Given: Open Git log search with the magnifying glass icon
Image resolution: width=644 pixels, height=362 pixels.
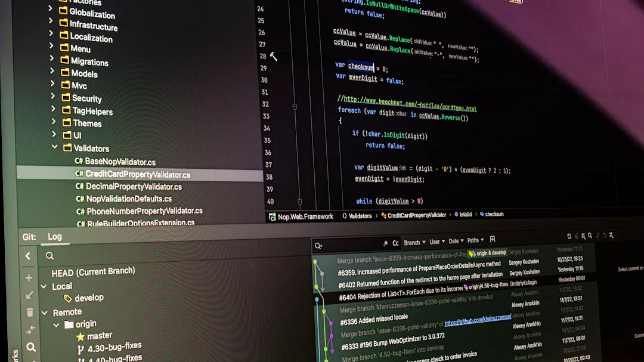Looking at the screenshot, I should 589,235.
